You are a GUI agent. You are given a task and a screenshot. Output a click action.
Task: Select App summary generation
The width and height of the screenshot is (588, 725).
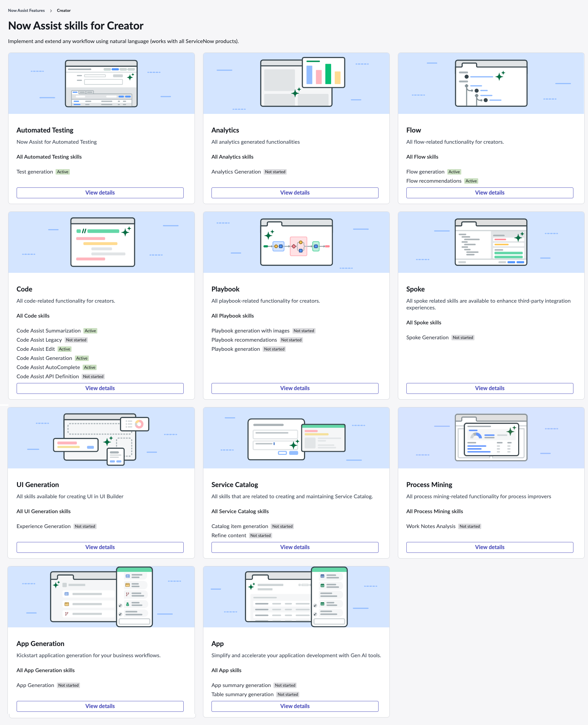241,685
